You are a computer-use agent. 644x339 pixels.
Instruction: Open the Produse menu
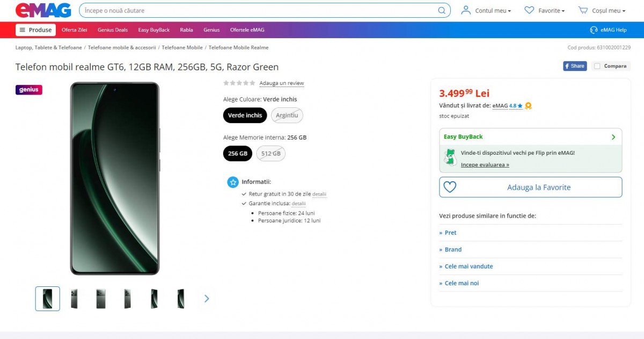pos(35,30)
